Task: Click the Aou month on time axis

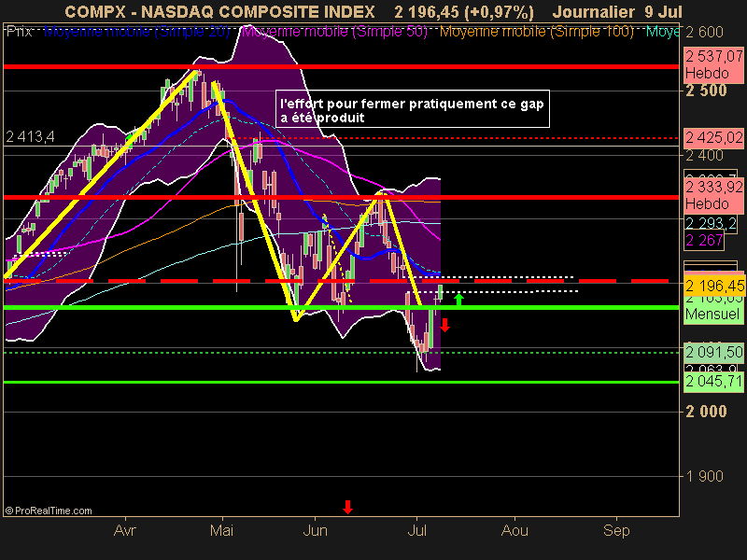Action: (514, 530)
